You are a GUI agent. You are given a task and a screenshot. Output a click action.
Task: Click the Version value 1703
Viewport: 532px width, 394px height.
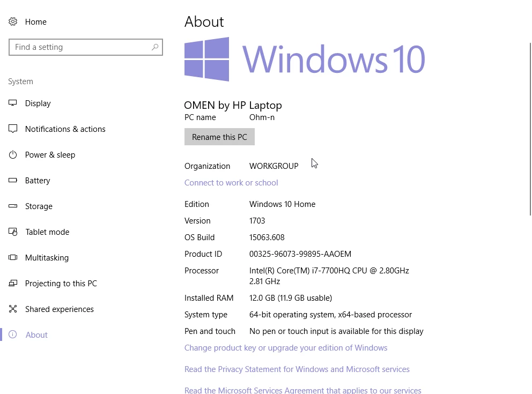pos(257,221)
